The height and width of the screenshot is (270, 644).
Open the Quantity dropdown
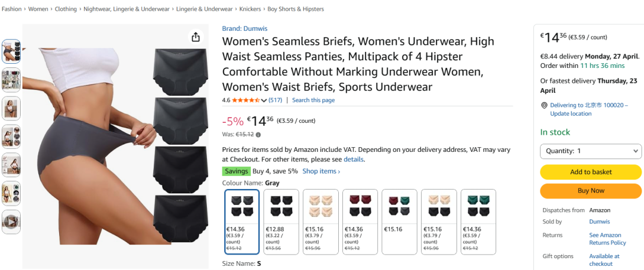591,151
